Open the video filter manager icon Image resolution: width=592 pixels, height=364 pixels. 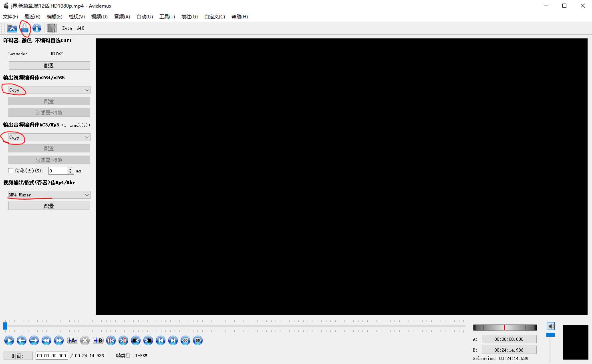[x=52, y=28]
